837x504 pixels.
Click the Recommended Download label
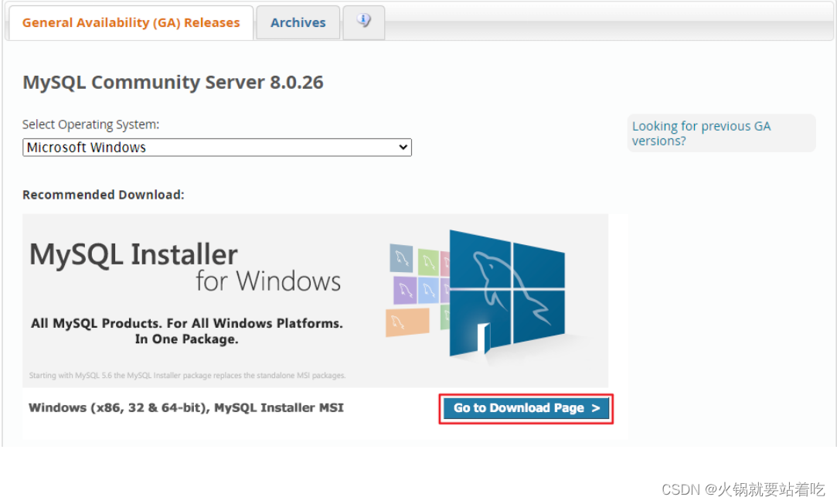coord(103,195)
